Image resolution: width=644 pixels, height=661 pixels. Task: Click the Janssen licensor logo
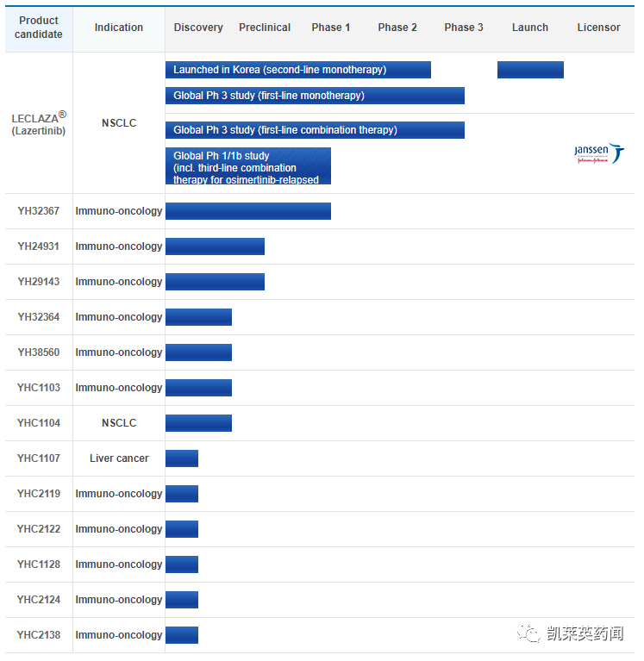point(598,153)
